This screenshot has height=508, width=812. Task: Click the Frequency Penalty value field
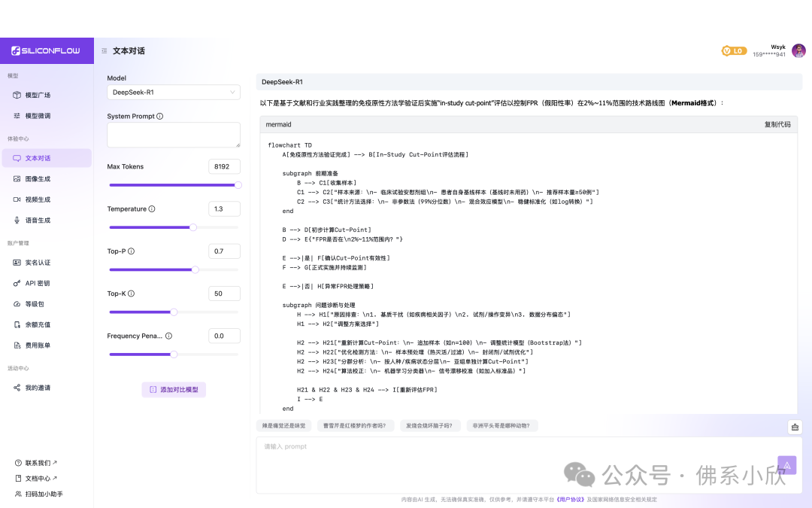point(224,336)
